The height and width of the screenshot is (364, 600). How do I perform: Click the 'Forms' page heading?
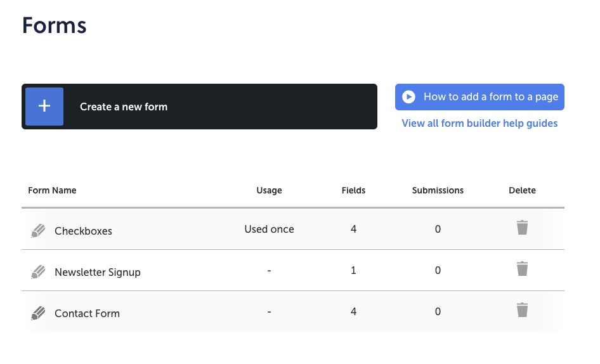pos(55,25)
